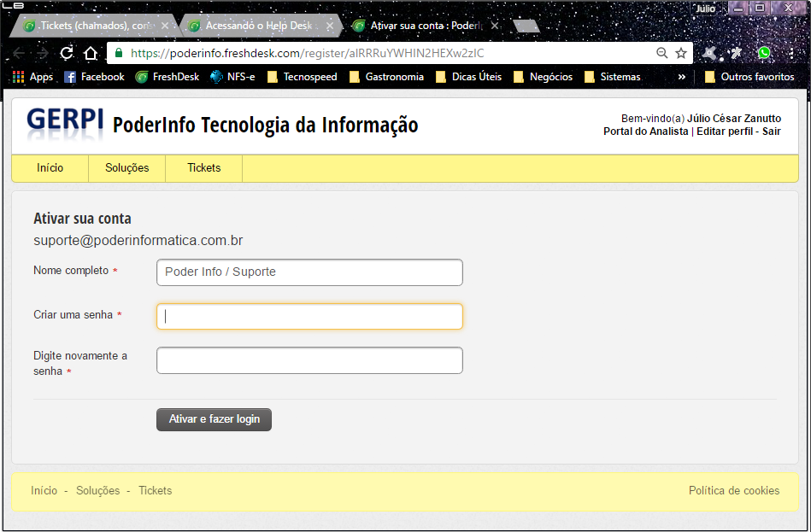The height and width of the screenshot is (532, 811).
Task: Click the Ativar e fazer login button
Action: pyautogui.click(x=215, y=419)
